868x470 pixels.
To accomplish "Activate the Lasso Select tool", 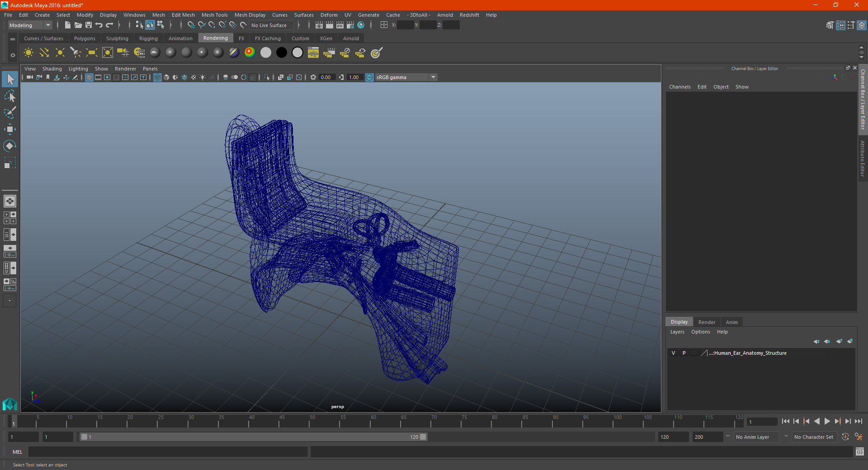I will pyautogui.click(x=10, y=96).
